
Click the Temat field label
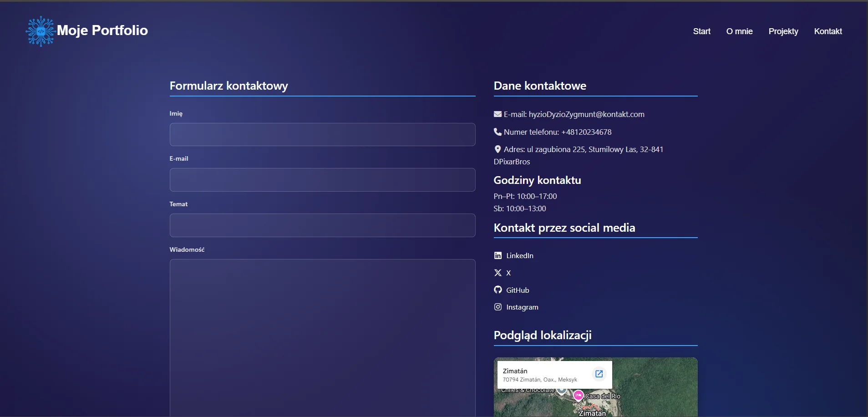click(x=178, y=204)
